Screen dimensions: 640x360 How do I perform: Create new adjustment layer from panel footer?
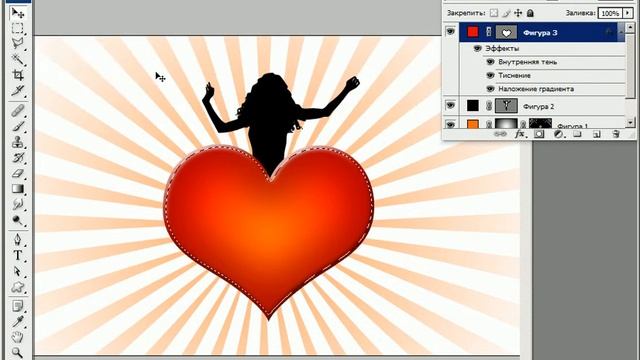point(558,134)
